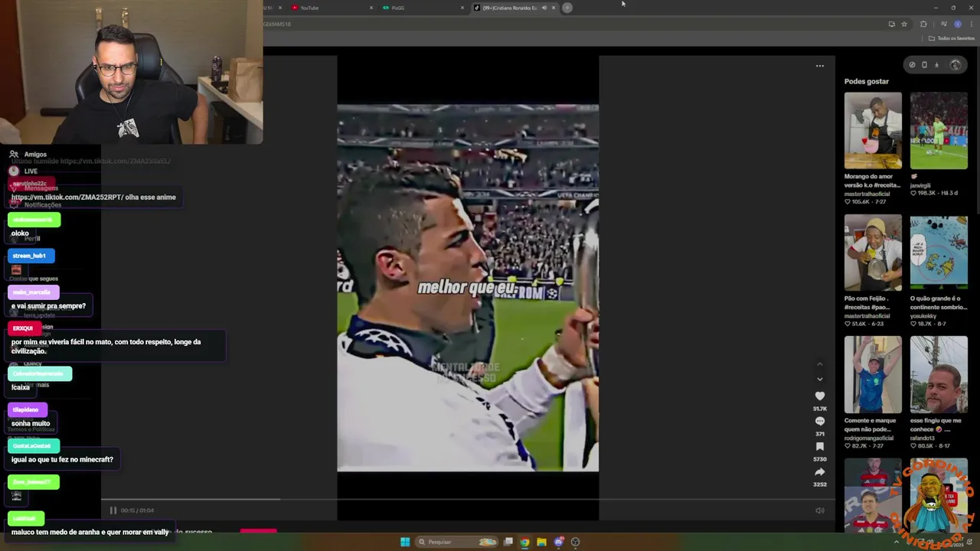This screenshot has width=980, height=551.
Task: Pause the TikTok video playback
Action: pyautogui.click(x=113, y=510)
